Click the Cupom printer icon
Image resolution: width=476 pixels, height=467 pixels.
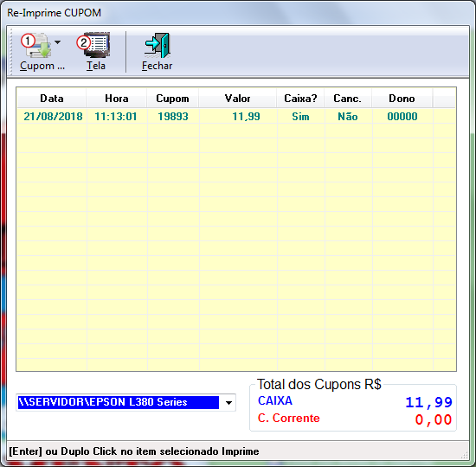pyautogui.click(x=36, y=46)
